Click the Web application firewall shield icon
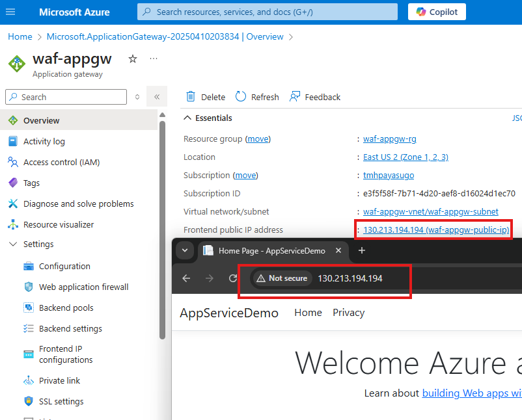The image size is (522, 420). [29, 287]
